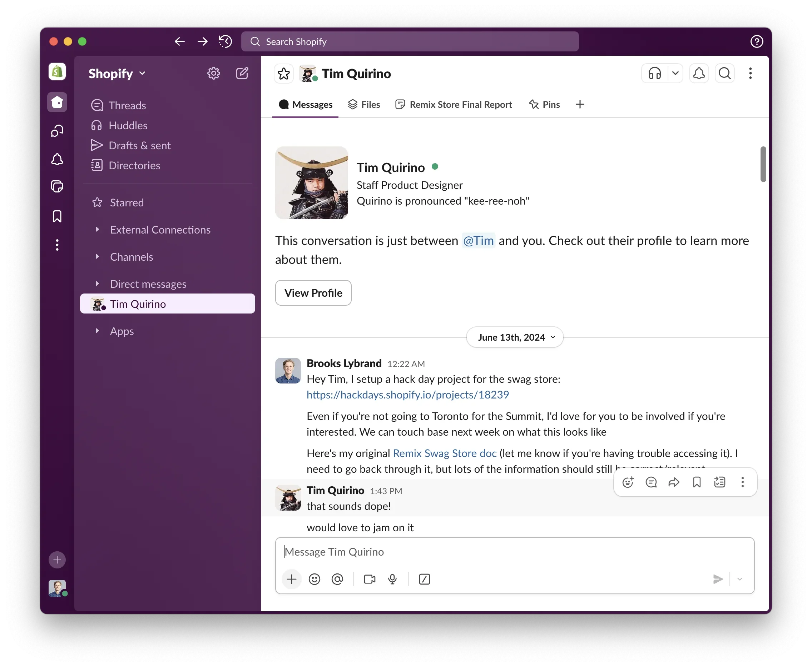
Task: Save the message for later with the bookmark icon
Action: pos(697,482)
